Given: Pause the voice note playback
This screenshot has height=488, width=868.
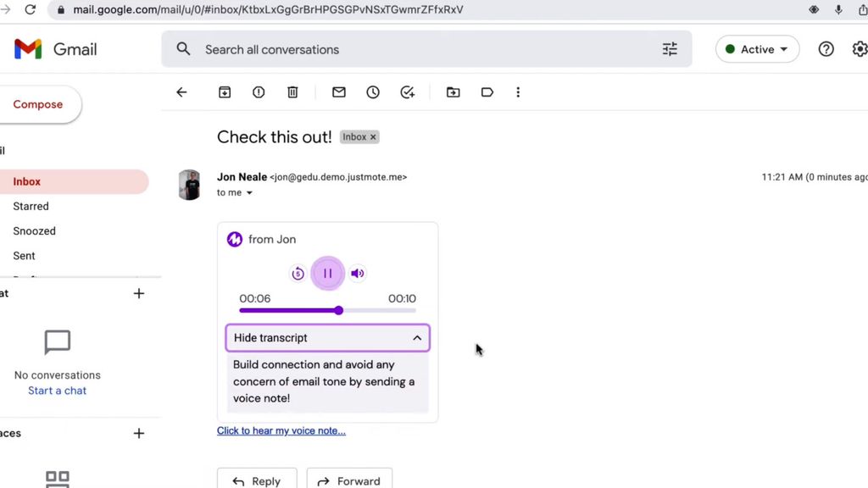Looking at the screenshot, I should (x=328, y=274).
